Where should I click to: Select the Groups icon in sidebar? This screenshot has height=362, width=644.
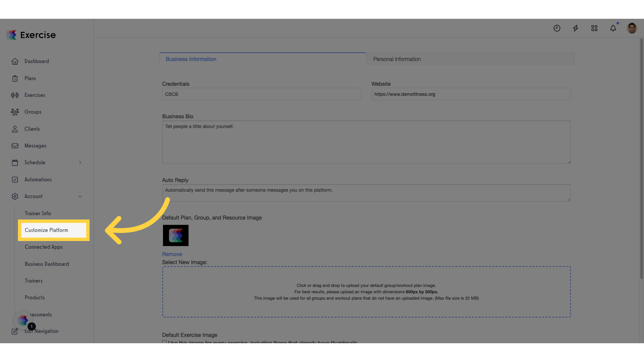click(15, 112)
